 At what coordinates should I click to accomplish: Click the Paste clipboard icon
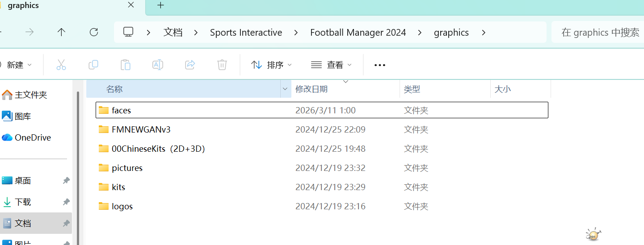126,65
